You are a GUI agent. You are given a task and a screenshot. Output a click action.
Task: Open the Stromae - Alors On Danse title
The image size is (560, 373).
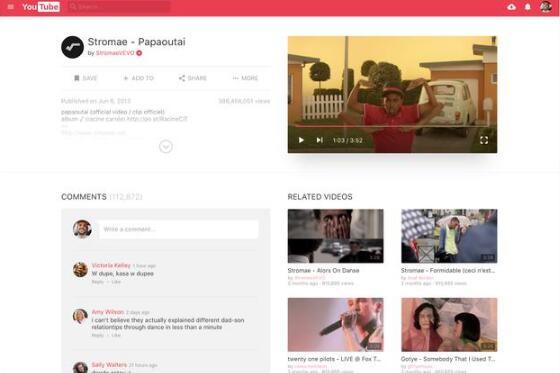click(x=323, y=270)
